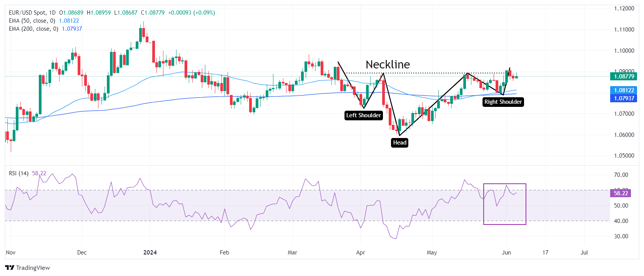Select the EUR/USD Spot chart title

click(32, 13)
